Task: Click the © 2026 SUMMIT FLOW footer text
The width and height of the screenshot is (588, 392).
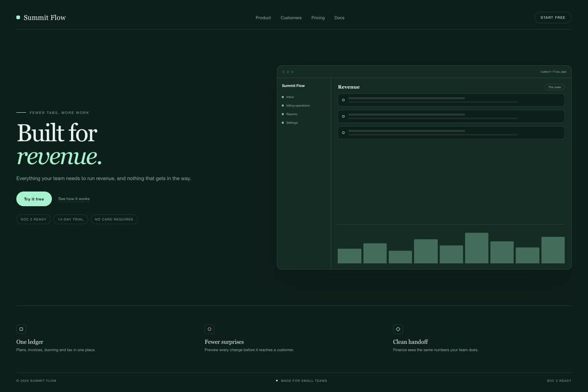Action: [36, 381]
